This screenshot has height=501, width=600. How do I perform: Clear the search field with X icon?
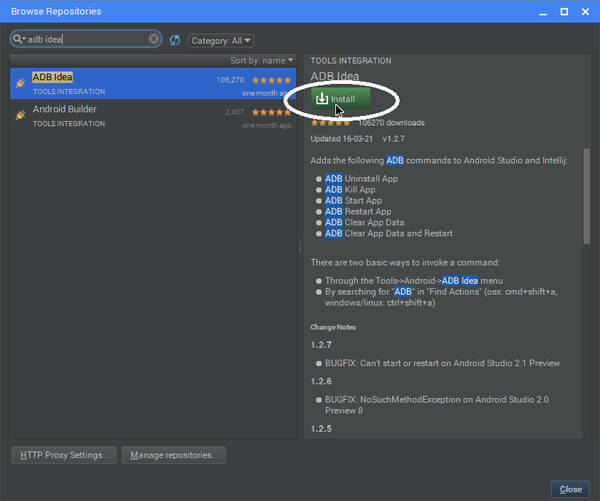pos(153,39)
